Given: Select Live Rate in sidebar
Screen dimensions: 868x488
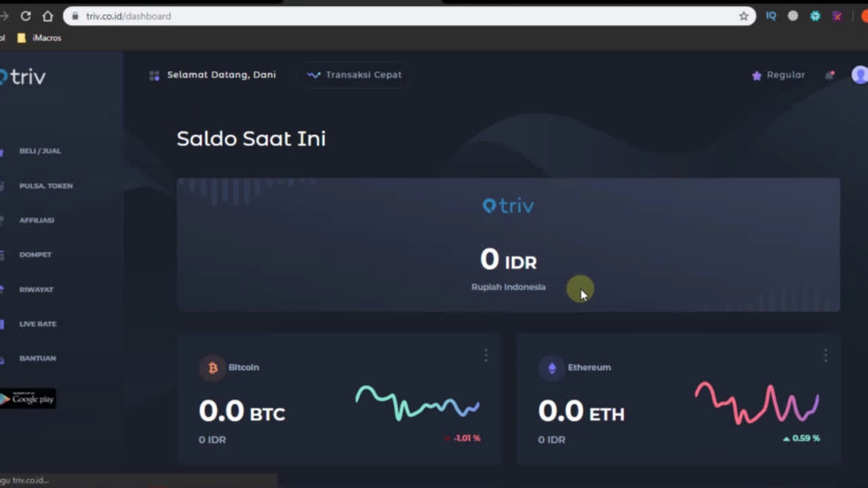Looking at the screenshot, I should click(x=37, y=324).
